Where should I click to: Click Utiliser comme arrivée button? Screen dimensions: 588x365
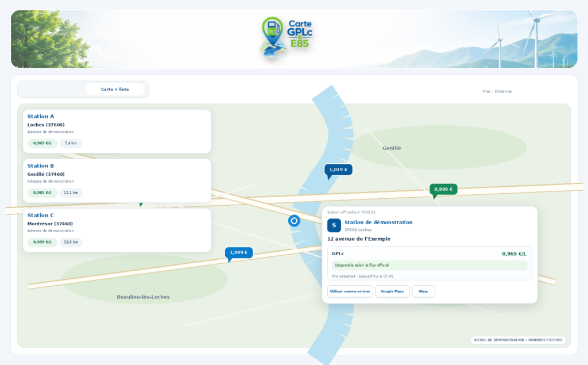pos(350,291)
